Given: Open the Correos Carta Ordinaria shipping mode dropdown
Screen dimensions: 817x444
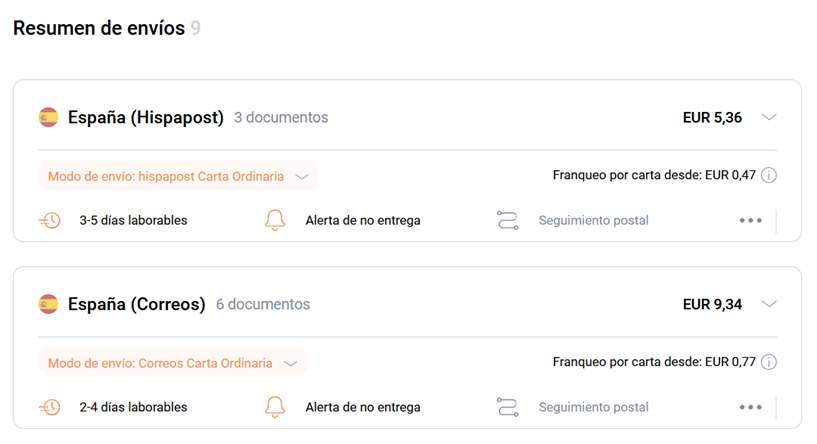Looking at the screenshot, I should click(173, 363).
